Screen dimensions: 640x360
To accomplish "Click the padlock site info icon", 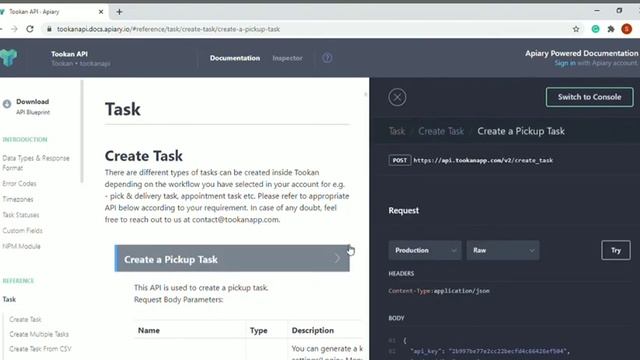I will [x=49, y=29].
